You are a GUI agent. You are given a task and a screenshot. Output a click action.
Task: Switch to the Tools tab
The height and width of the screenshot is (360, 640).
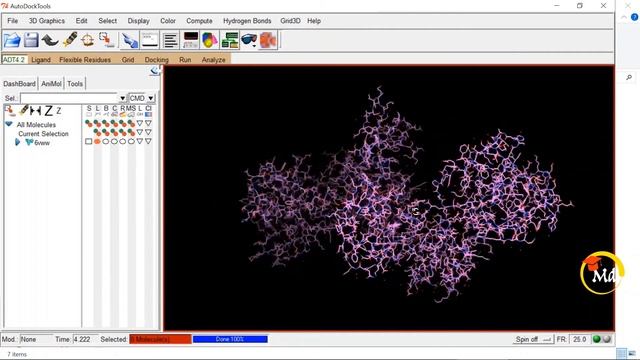pyautogui.click(x=75, y=84)
